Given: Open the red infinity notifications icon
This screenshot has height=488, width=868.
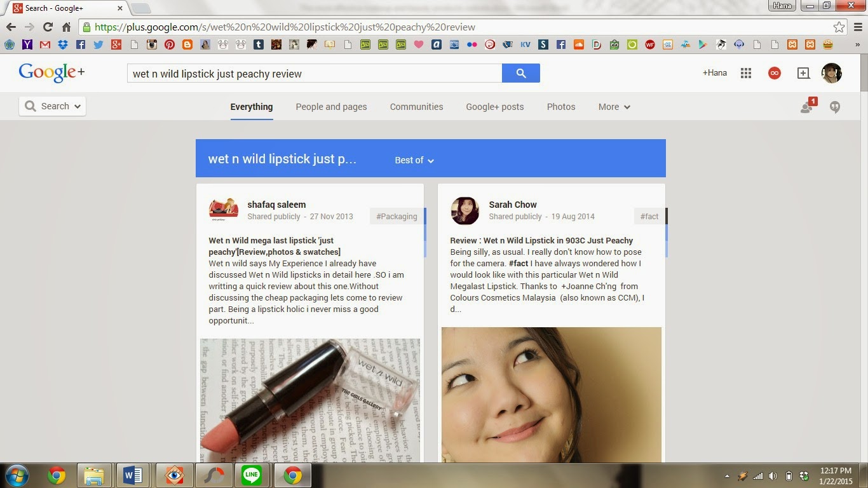Looking at the screenshot, I should (x=774, y=73).
